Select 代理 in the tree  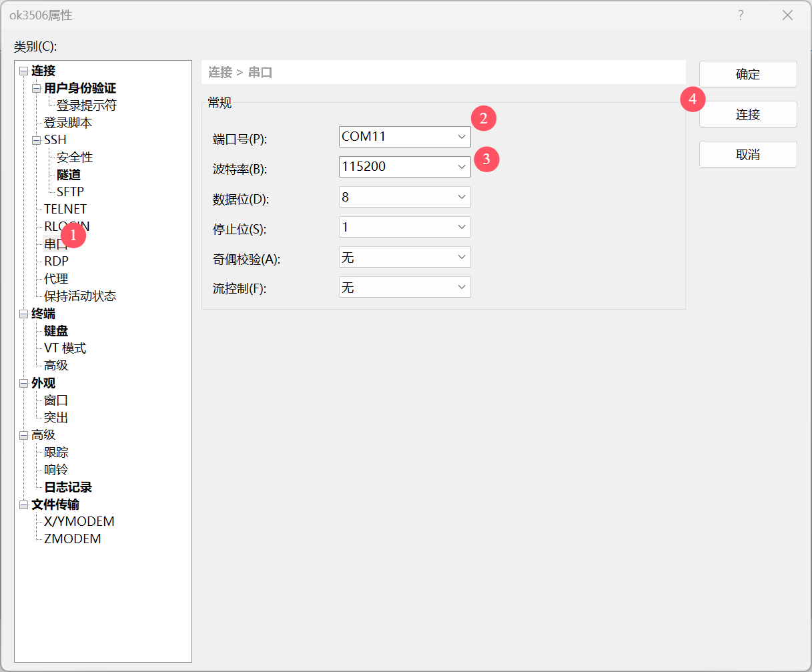click(56, 279)
